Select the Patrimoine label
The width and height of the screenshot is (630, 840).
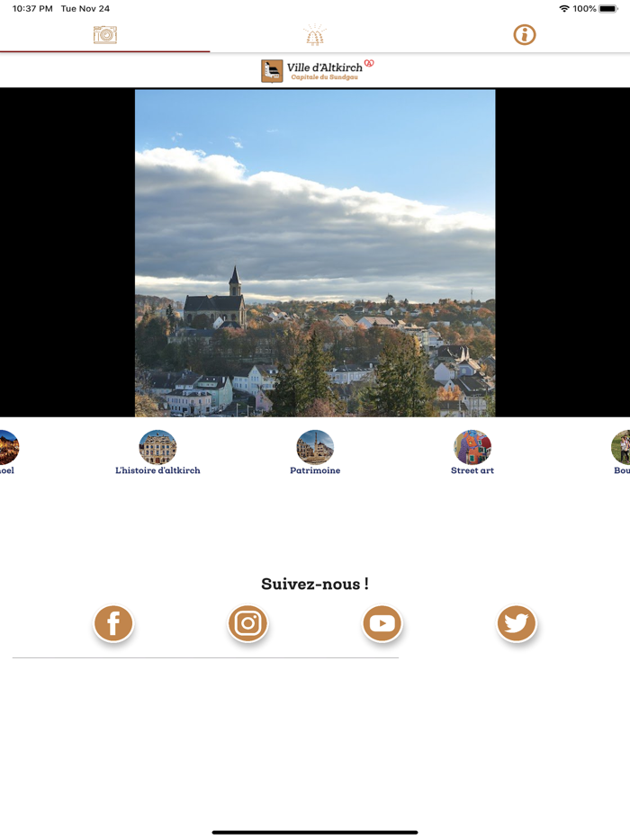pyautogui.click(x=315, y=470)
